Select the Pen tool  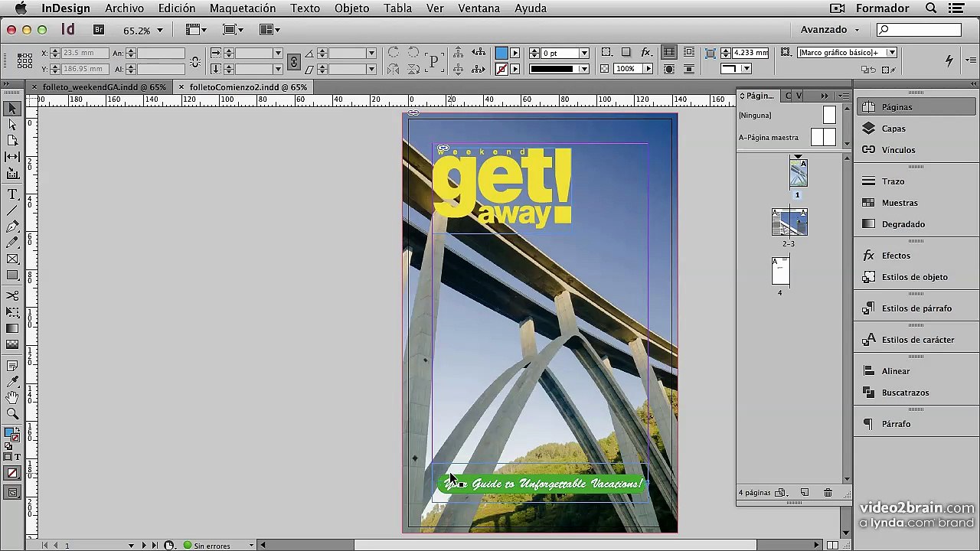[12, 227]
